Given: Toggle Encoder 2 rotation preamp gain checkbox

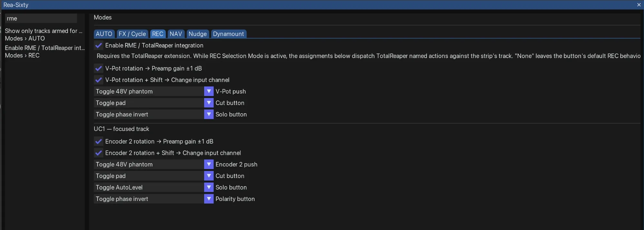Looking at the screenshot, I should pos(99,141).
